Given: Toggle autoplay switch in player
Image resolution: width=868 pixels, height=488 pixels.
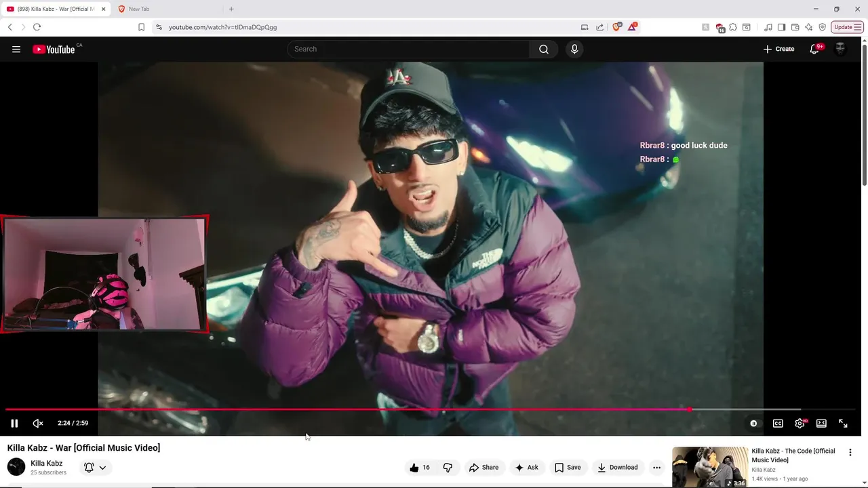Looking at the screenshot, I should pos(753,423).
